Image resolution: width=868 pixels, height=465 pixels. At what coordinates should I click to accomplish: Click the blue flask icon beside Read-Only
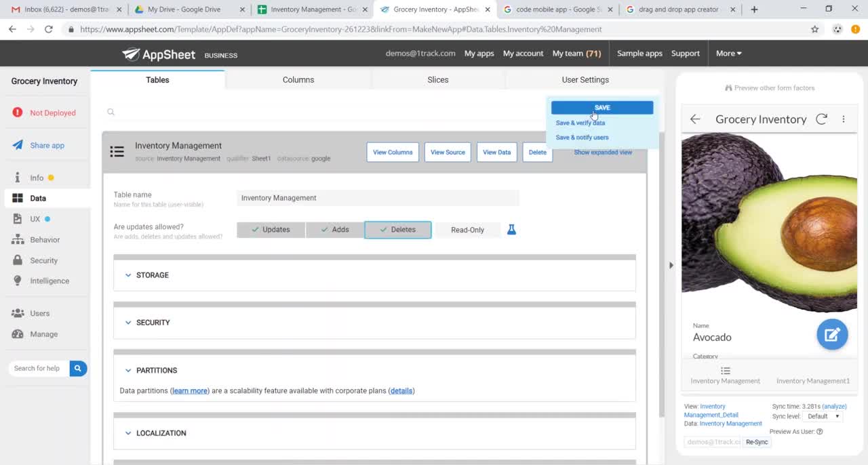[x=511, y=230]
